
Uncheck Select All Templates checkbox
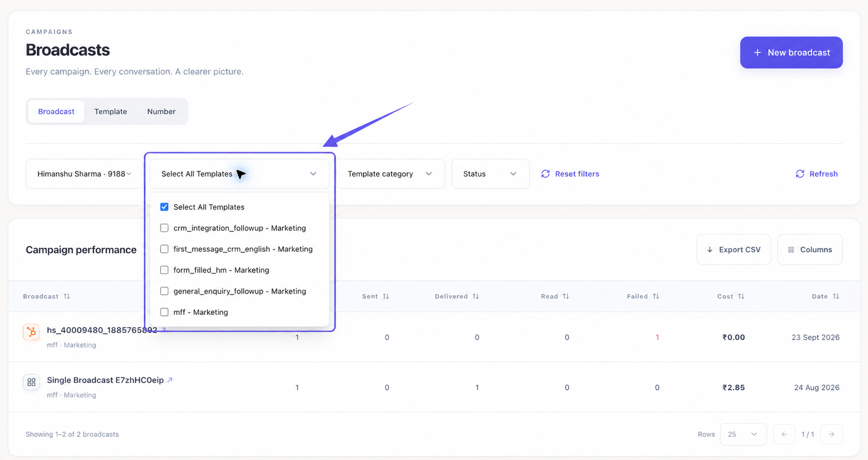click(x=164, y=207)
